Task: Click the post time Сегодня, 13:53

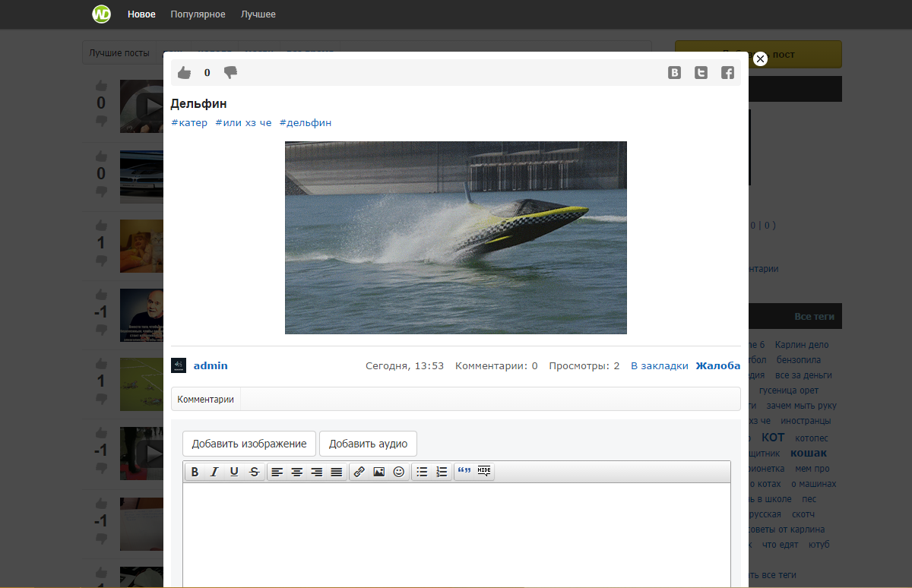Action: pyautogui.click(x=404, y=365)
